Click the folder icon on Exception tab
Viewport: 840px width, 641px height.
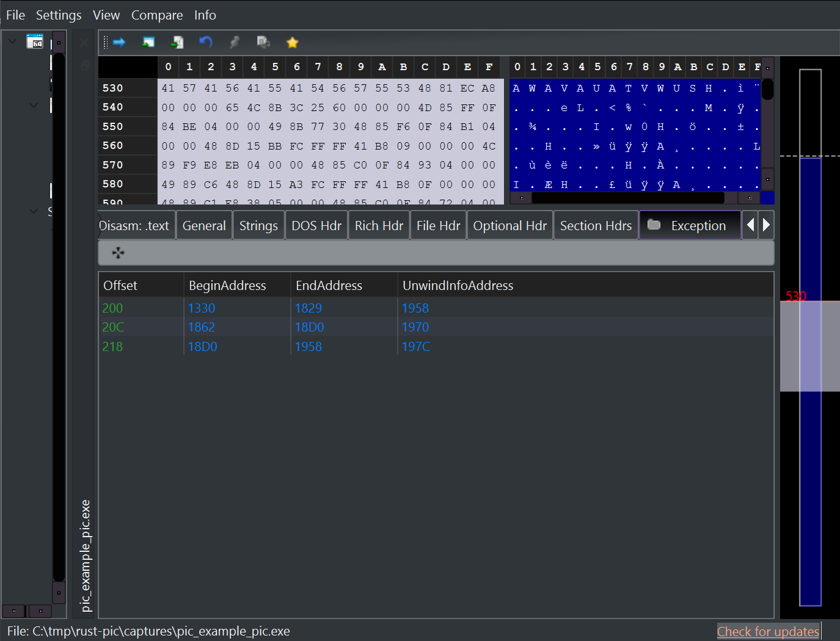tap(654, 225)
